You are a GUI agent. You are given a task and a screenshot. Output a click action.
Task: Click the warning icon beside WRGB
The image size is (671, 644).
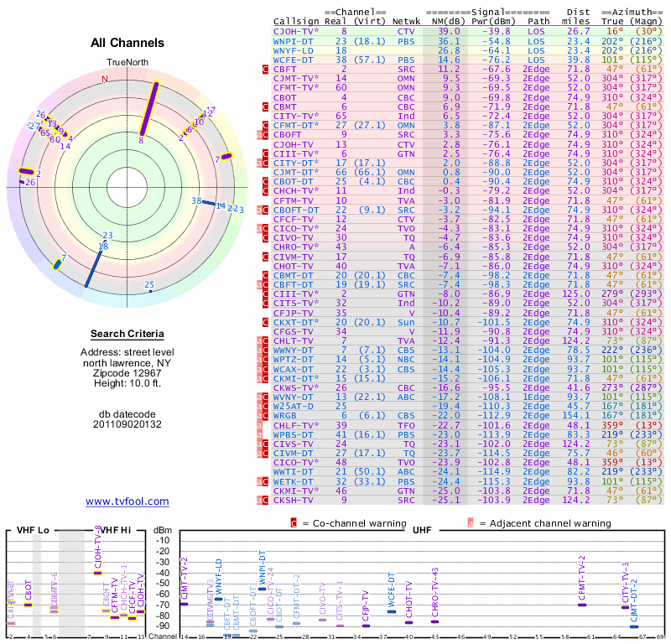(x=264, y=415)
